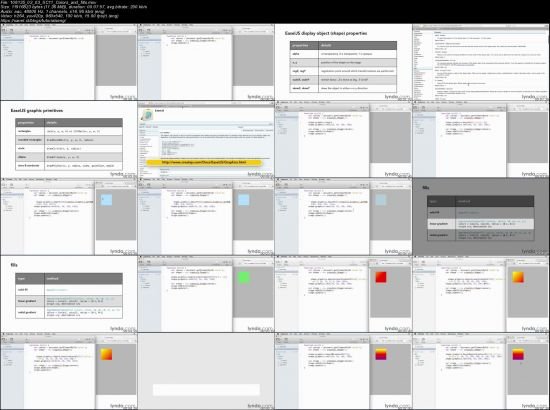Click the 'regX, regY' row in the properties table
The image size is (550, 410).
(343, 71)
